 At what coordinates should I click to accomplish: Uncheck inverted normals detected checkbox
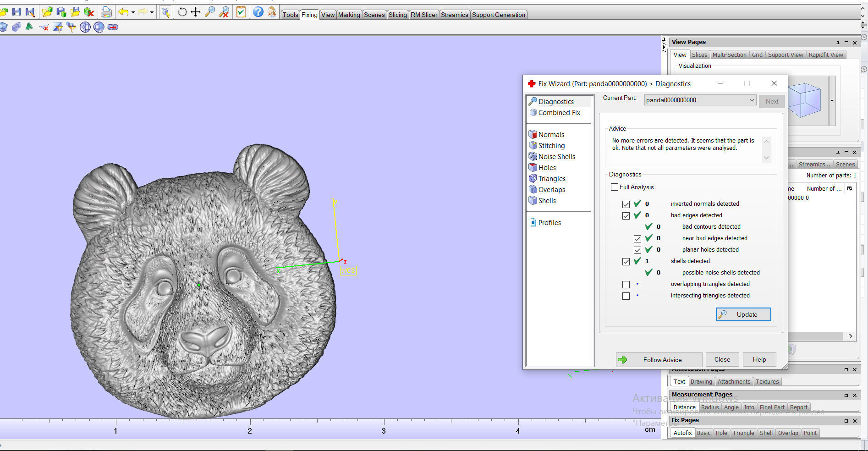(x=626, y=204)
